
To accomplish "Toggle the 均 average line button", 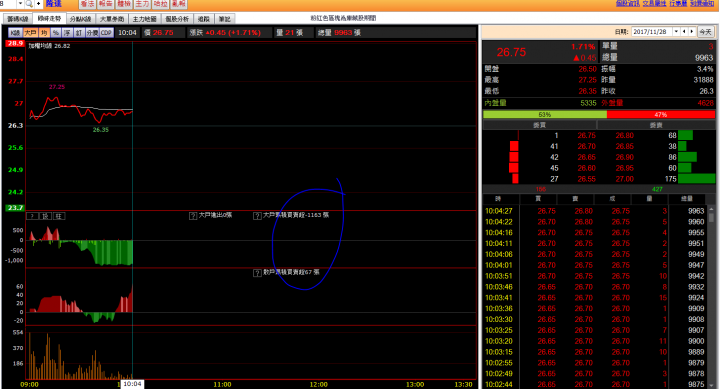I will [x=44, y=33].
